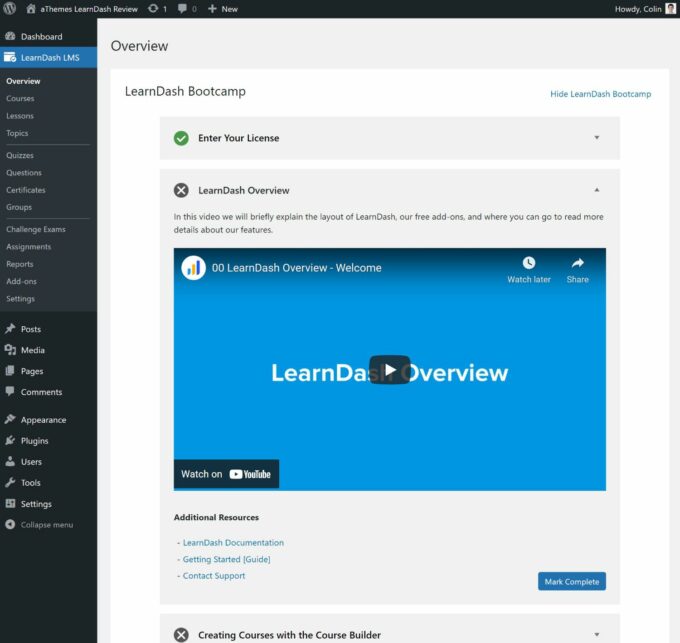
Task: Click the Creating Courses with the Course Builder heading
Action: [x=289, y=635]
